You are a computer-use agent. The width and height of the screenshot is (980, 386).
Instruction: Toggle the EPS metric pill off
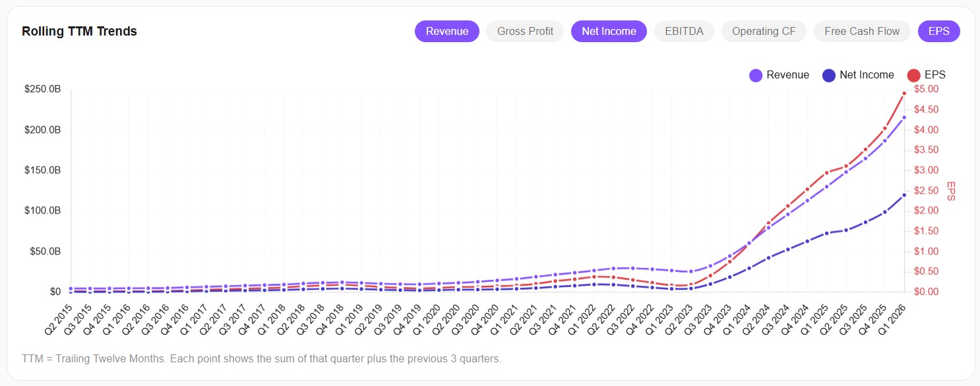pyautogui.click(x=939, y=31)
